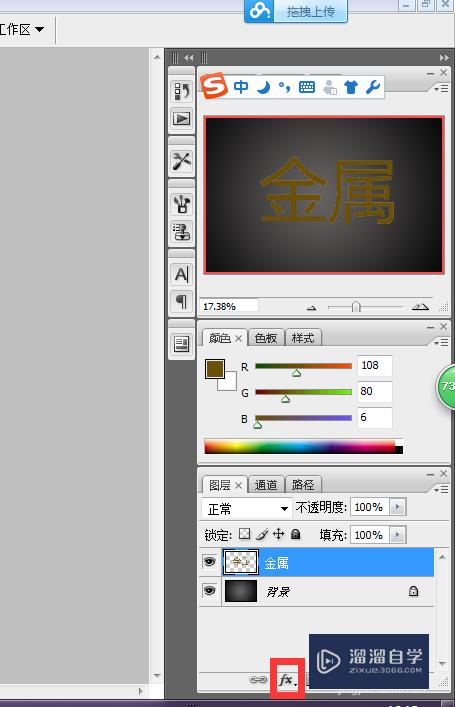Click the Navigator zoom in icon

[420, 307]
